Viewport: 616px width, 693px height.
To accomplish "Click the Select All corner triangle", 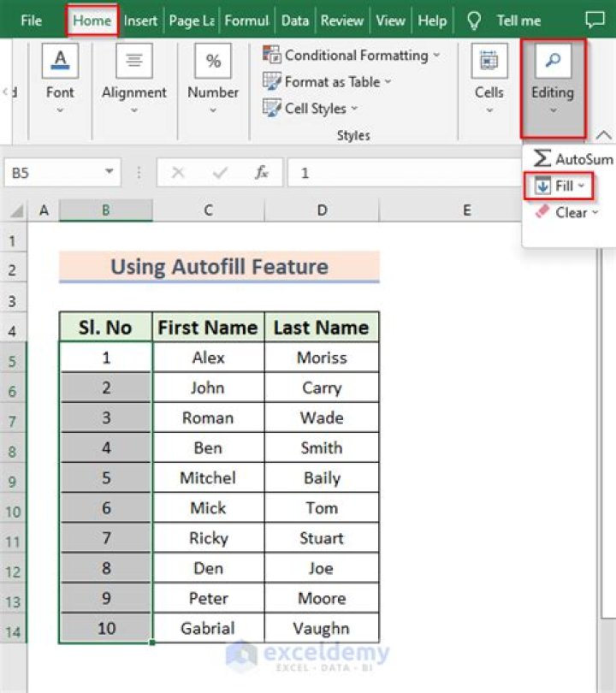I will click(x=16, y=210).
